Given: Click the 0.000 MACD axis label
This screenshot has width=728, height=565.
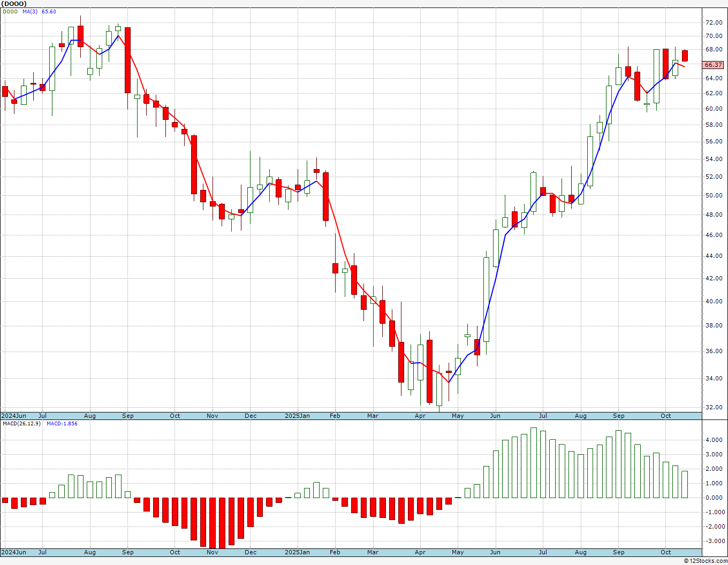Looking at the screenshot, I should tap(714, 498).
